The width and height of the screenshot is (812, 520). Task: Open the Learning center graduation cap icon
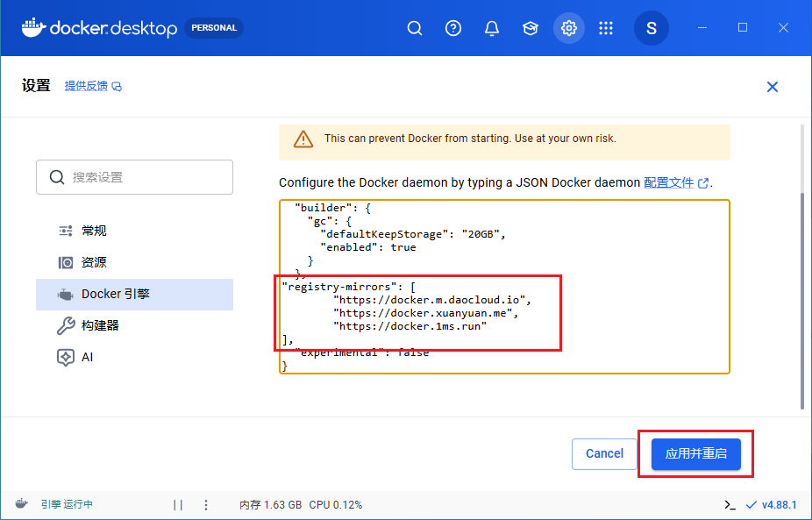coord(531,28)
